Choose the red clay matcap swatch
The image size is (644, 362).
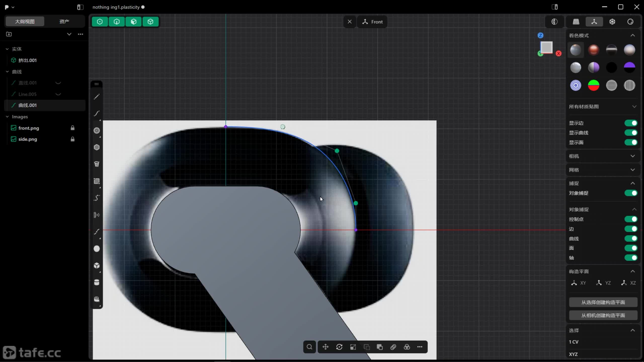(x=593, y=50)
